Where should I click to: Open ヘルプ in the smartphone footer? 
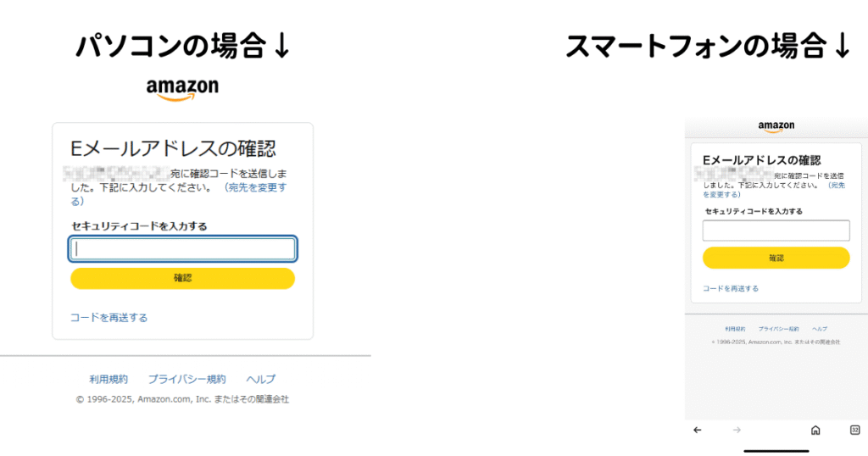[x=820, y=329]
